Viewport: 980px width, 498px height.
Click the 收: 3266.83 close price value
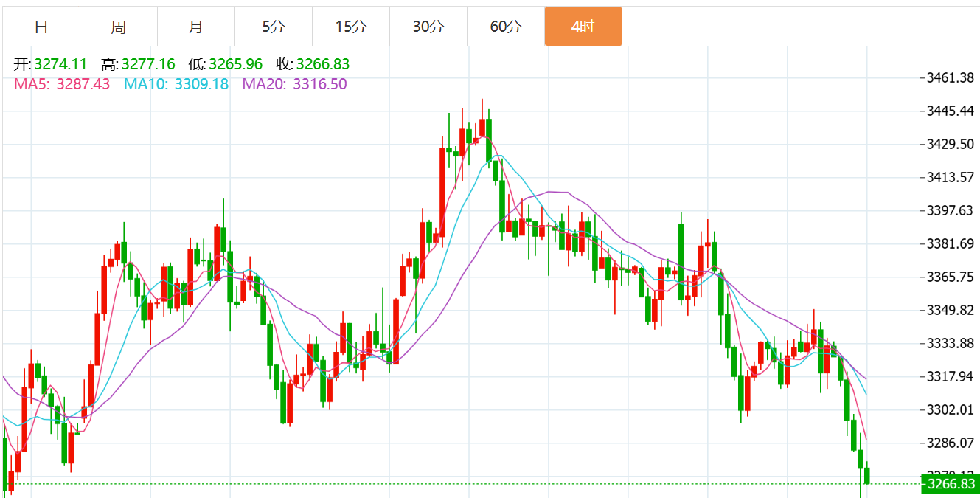[313, 65]
